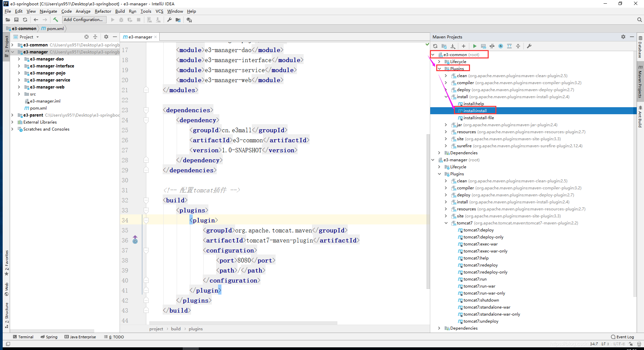Click Scroll from Source target icon
The width and height of the screenshot is (644, 350).
87,37
